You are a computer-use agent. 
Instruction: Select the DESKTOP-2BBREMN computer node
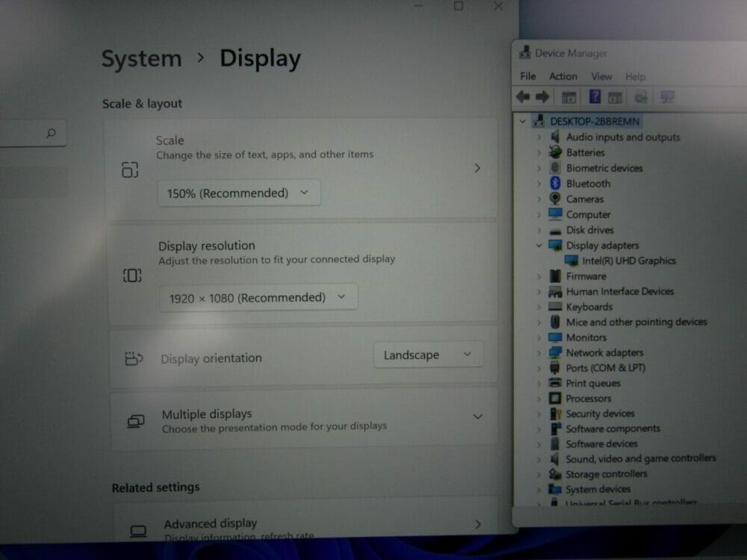click(595, 121)
